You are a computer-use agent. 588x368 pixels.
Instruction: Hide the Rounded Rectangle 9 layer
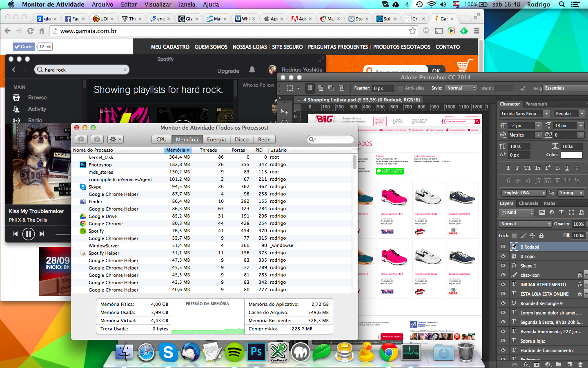pyautogui.click(x=503, y=303)
